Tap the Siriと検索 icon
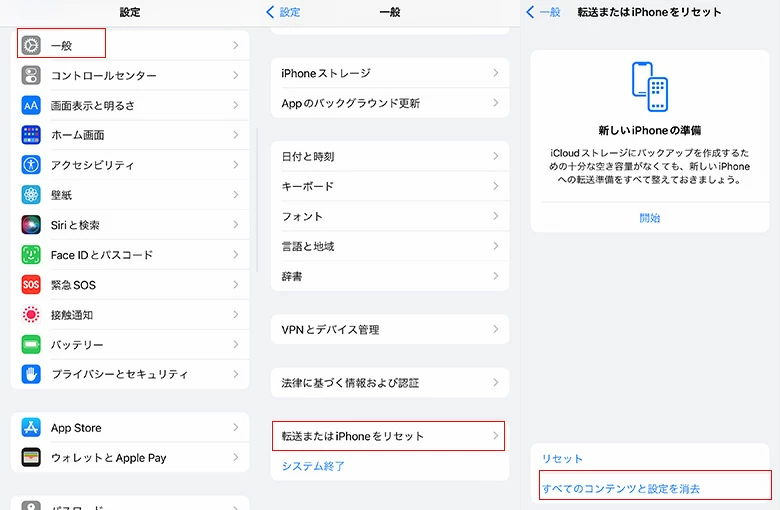 31,225
